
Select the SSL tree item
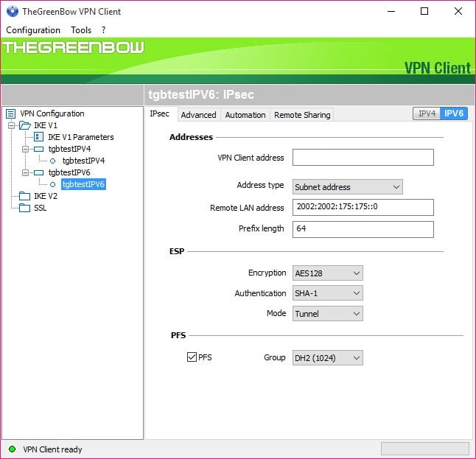pyautogui.click(x=40, y=208)
